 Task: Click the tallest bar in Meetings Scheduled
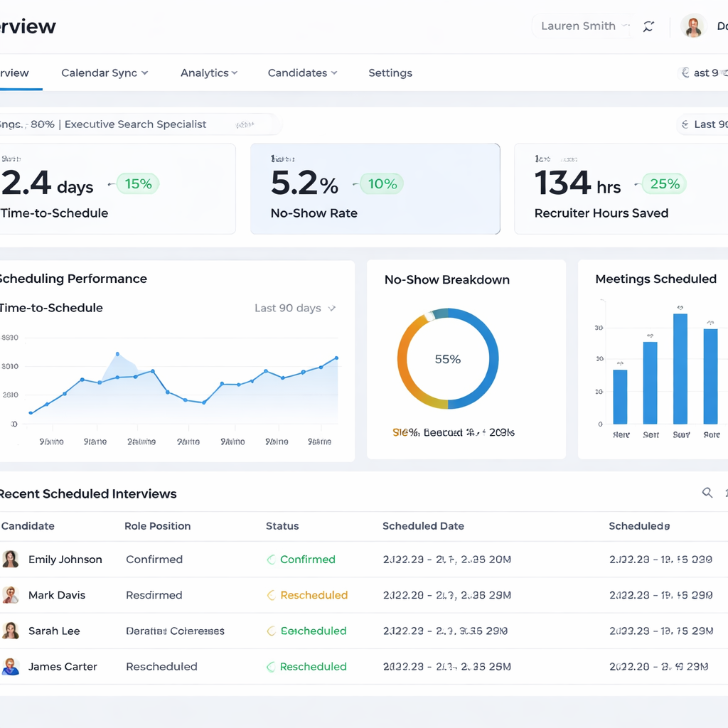[680, 369]
